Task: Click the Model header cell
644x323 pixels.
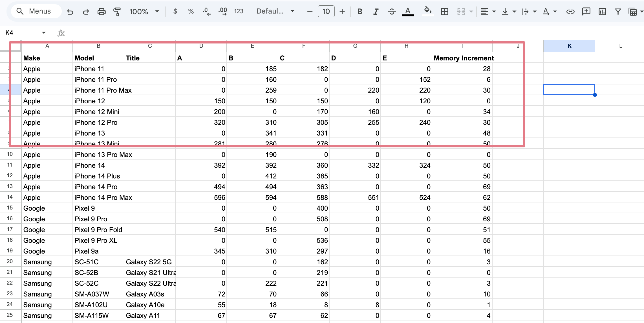Action: 98,58
